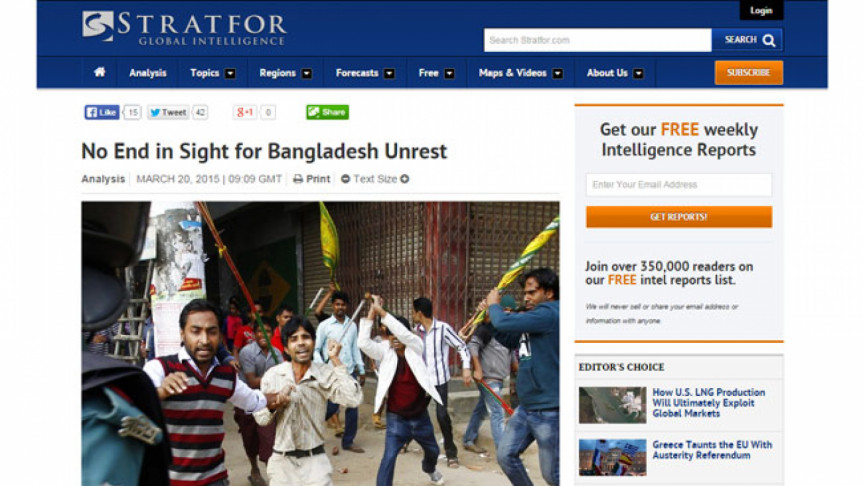Image resolution: width=863 pixels, height=486 pixels.
Task: Like the article on Facebook
Action: point(102,112)
